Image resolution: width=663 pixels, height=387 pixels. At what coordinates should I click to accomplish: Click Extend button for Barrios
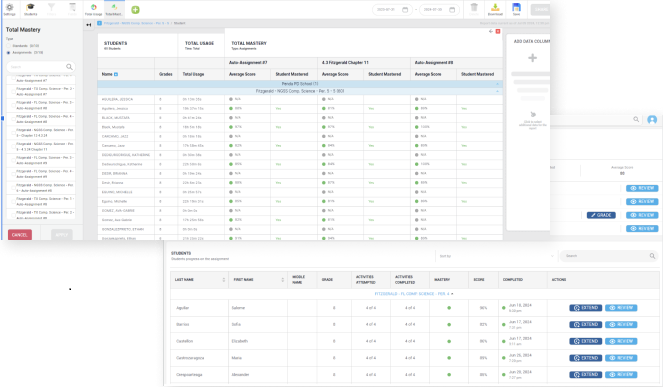(586, 325)
